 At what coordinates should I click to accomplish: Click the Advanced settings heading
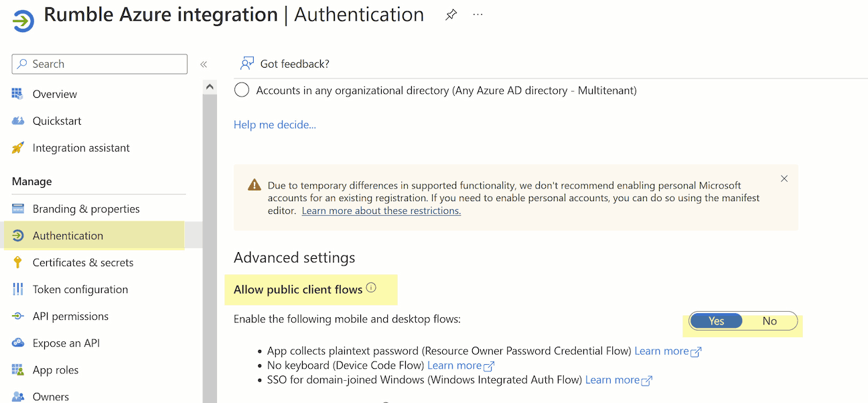[x=294, y=257]
